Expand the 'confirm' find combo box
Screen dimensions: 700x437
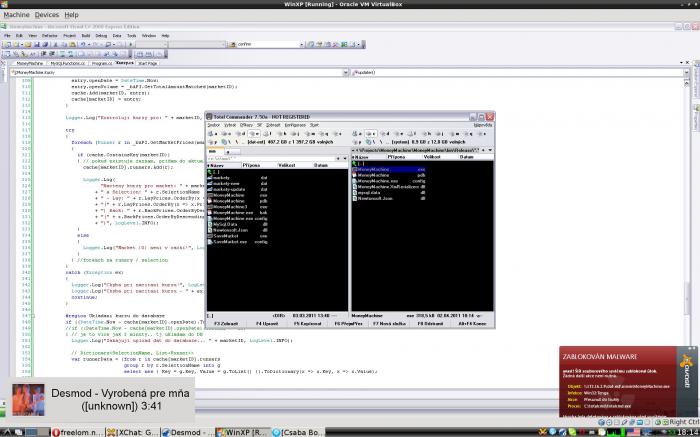[302, 45]
